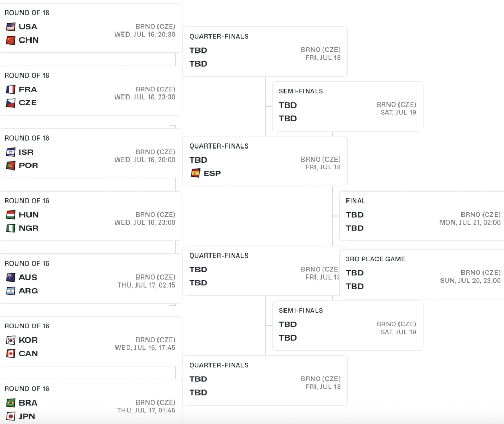
Task: Click the Brazil flag icon
Action: click(x=10, y=403)
